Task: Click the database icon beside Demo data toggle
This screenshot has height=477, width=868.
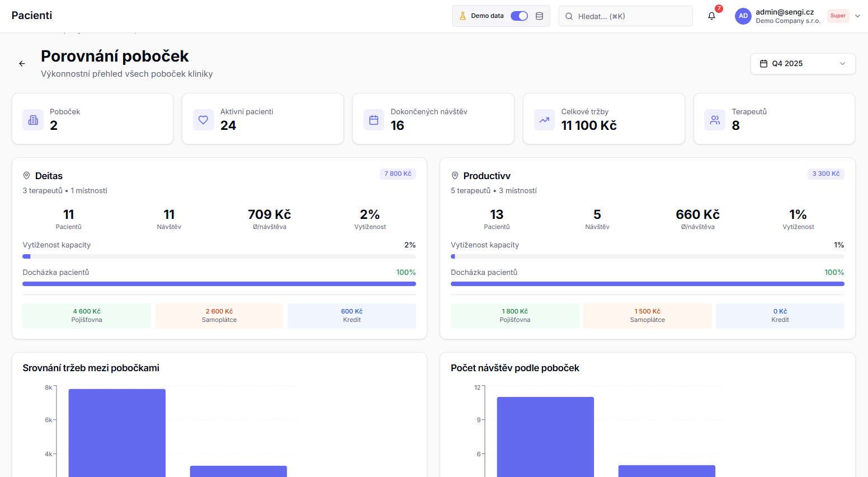Action: 539,16
